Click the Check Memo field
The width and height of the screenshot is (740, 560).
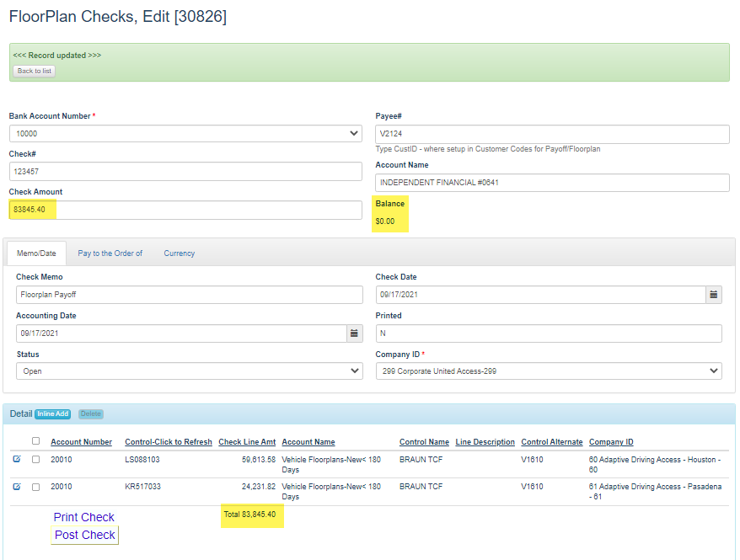pyautogui.click(x=190, y=295)
